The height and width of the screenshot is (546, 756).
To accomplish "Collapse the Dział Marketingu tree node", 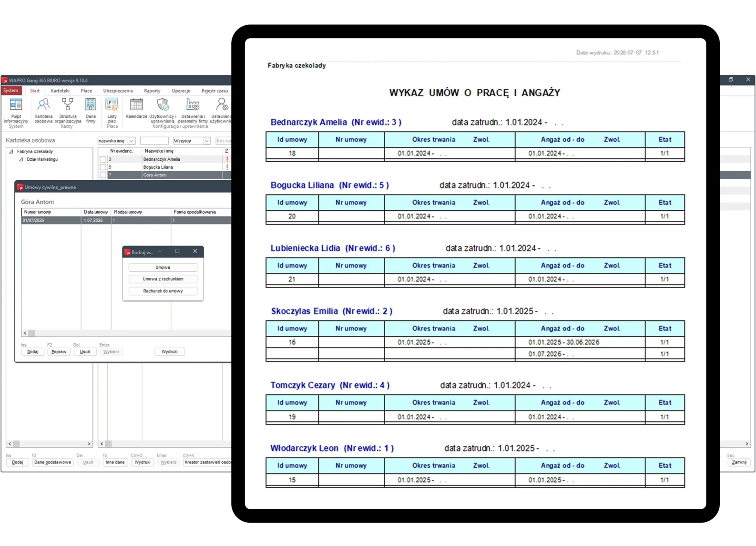I will [21, 160].
